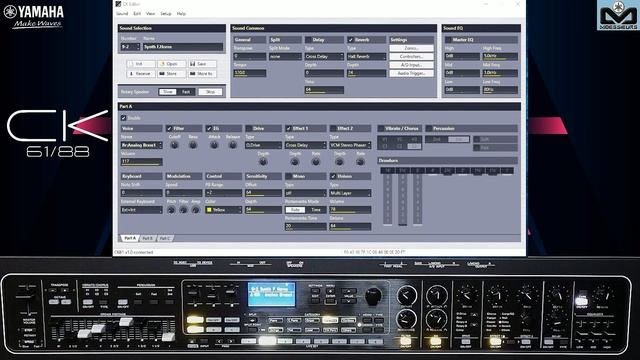Click the Modulation Pitch knob

pyautogui.click(x=171, y=210)
